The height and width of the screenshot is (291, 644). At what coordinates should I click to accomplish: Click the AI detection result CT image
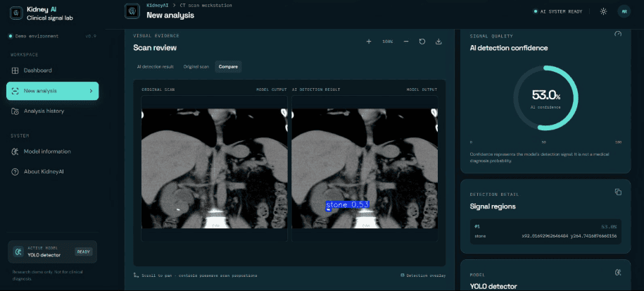(x=365, y=168)
